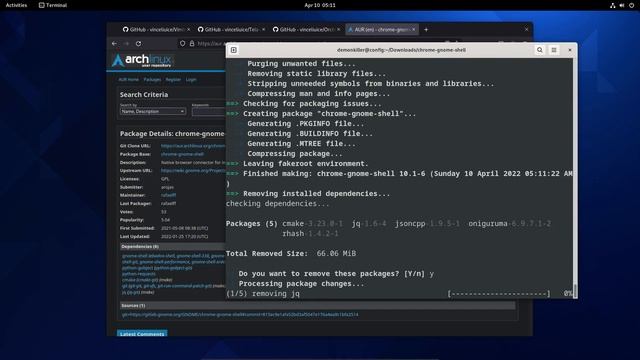
Task: Go back in the browser window
Action: pos(114,43)
